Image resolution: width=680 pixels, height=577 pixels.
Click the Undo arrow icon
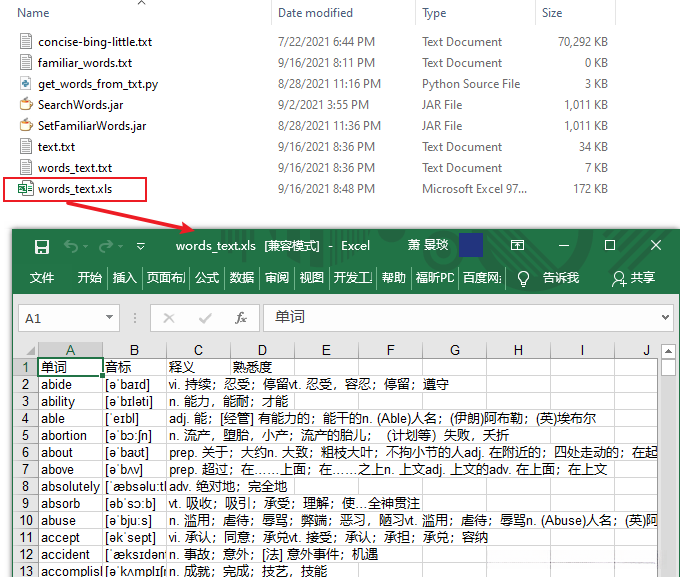71,246
